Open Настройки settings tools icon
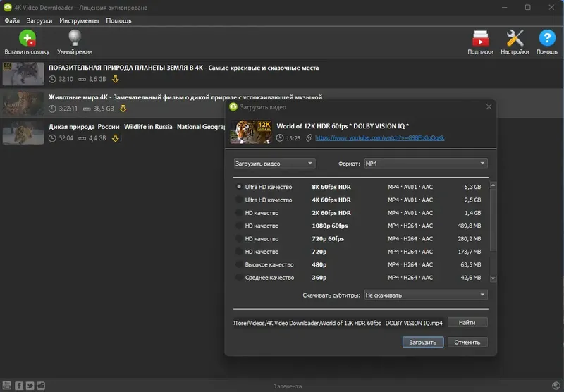Image resolution: width=564 pixels, height=392 pixels. coord(515,38)
